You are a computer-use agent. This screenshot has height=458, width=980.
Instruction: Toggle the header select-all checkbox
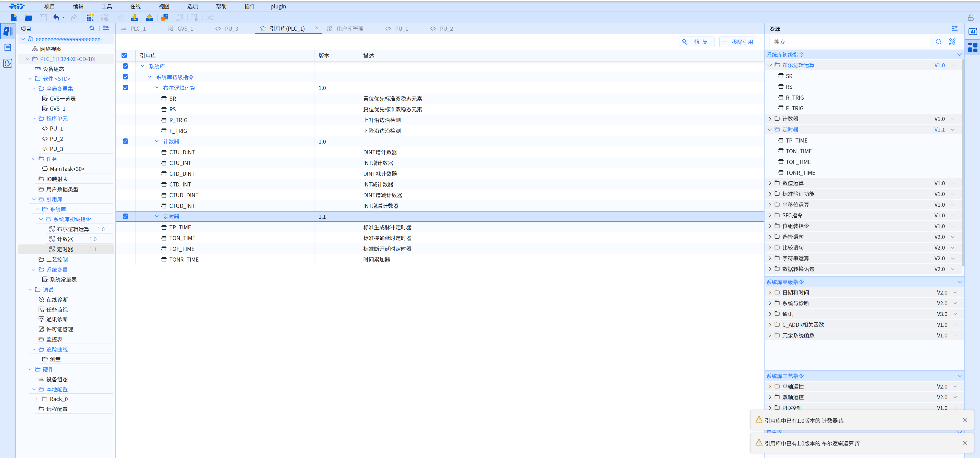(124, 56)
